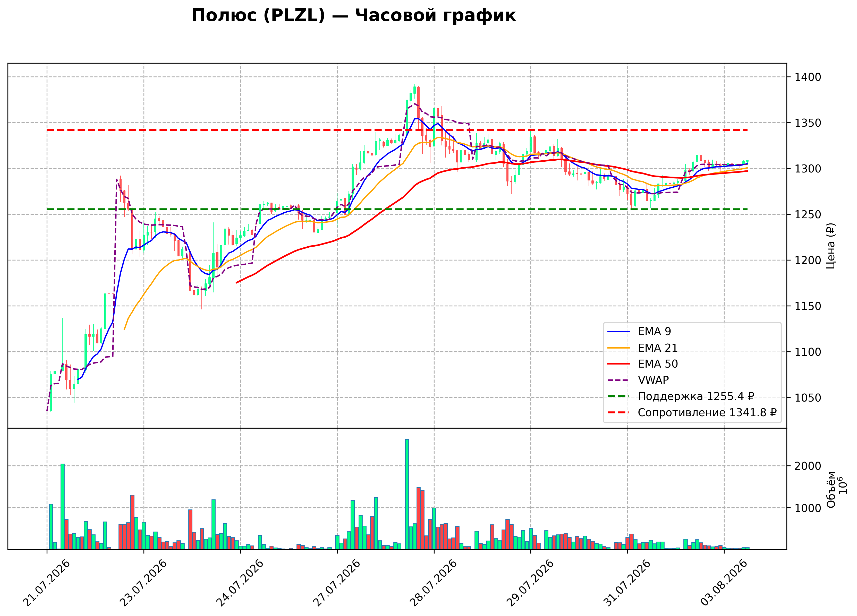The width and height of the screenshot is (857, 616).
Task: Click the price axis tick "1050"
Action: [808, 398]
